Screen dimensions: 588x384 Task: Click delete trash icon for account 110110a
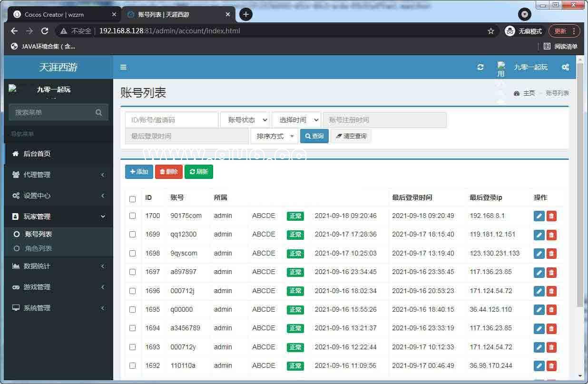[551, 366]
